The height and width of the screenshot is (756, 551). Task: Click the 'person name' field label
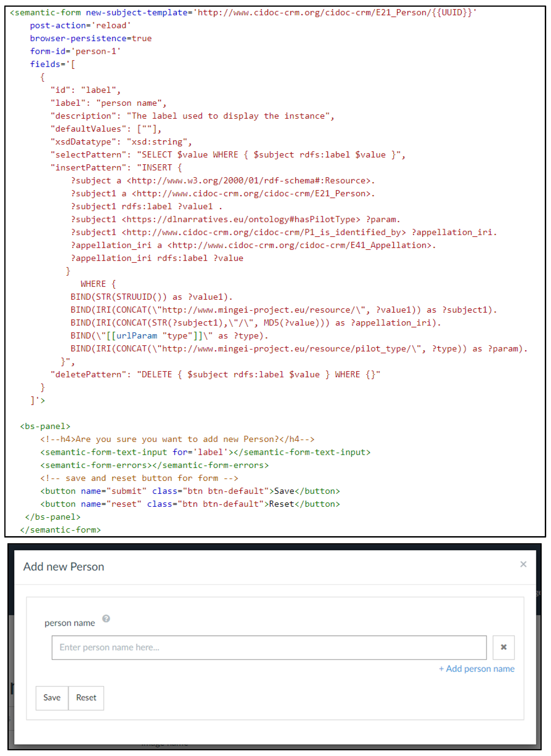[x=70, y=623]
